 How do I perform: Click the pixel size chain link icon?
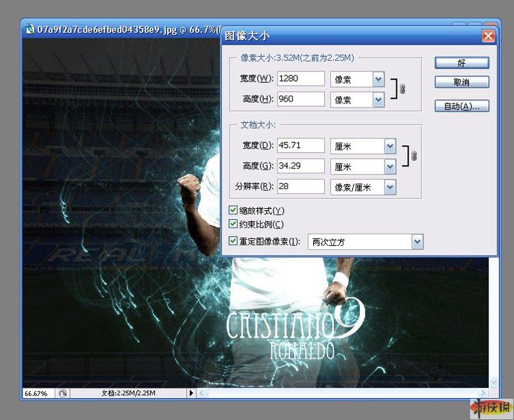(x=402, y=89)
